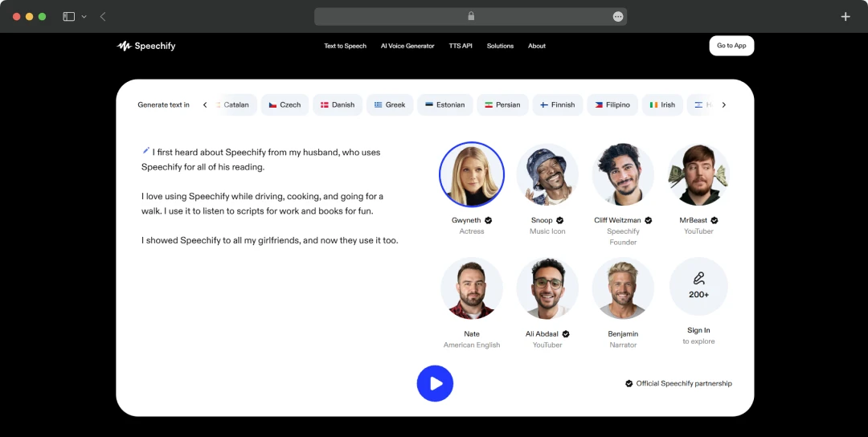
Task: Click 'Music Icon' label under Snoop
Action: [547, 231]
